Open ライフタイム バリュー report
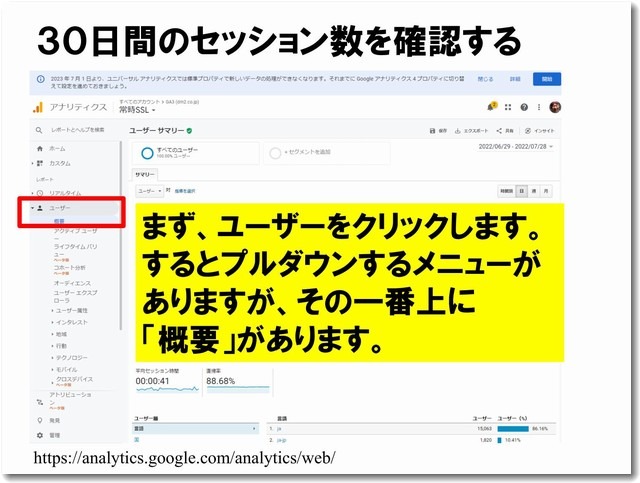 coord(76,250)
